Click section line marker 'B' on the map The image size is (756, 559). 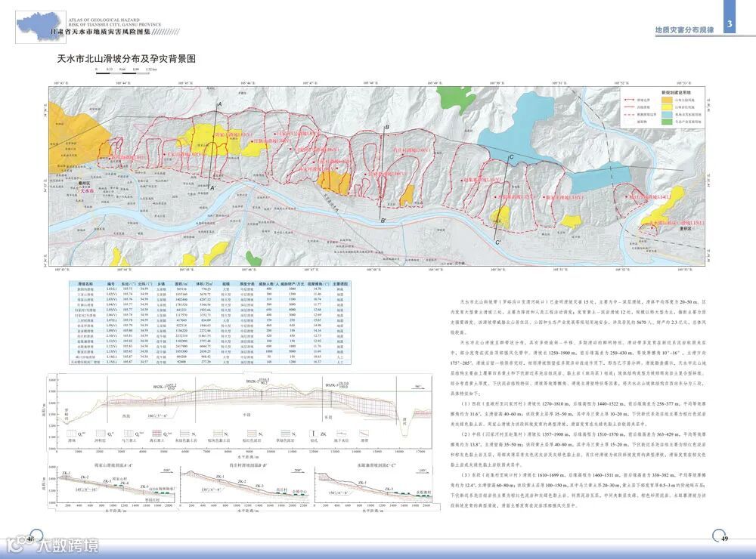(x=386, y=127)
